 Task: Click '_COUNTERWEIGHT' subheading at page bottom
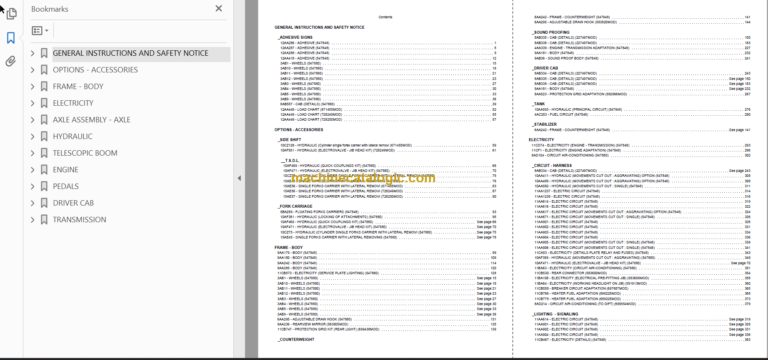pos(296,339)
